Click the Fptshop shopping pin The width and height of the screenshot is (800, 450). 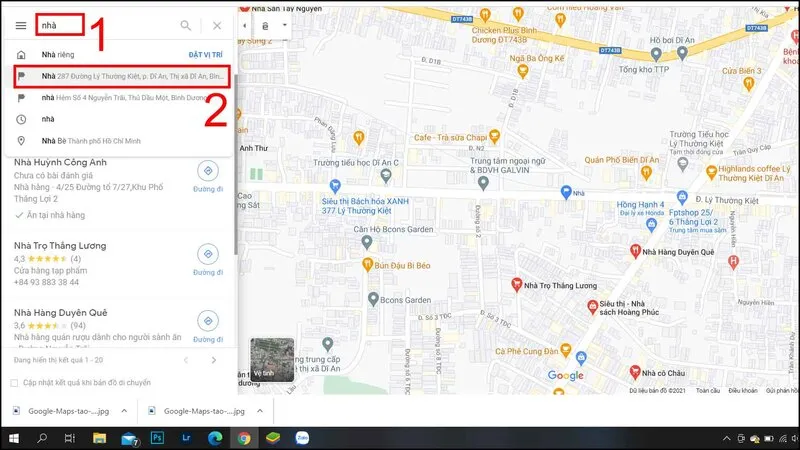click(682, 196)
